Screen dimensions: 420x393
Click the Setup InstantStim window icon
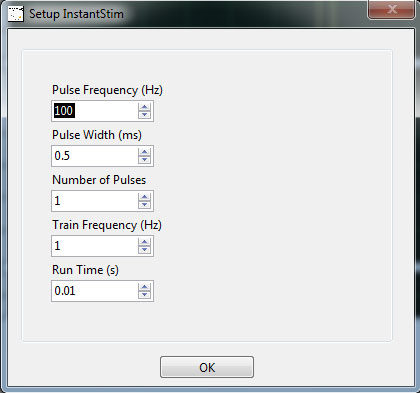(16, 14)
